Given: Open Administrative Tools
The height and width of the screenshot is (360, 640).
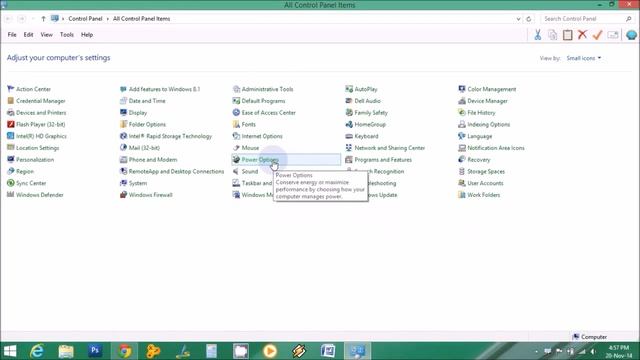Looking at the screenshot, I should pyautogui.click(x=263, y=89).
